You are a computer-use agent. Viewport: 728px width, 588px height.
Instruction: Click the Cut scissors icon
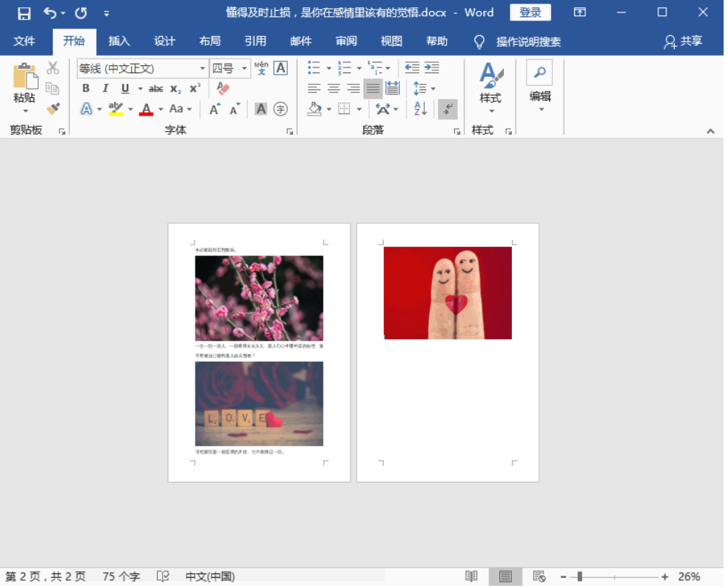click(x=53, y=68)
